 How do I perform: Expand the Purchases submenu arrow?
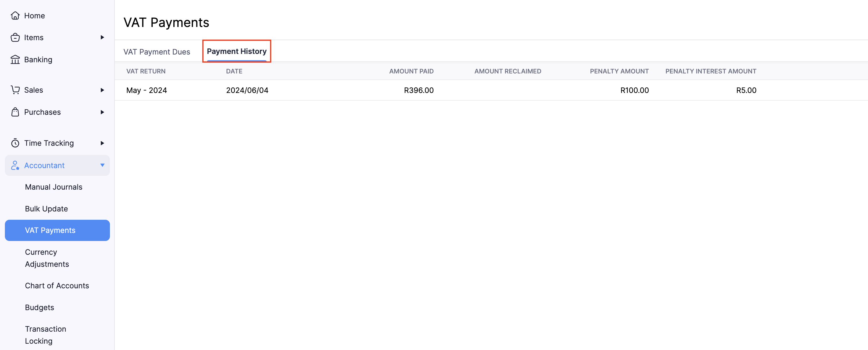[x=102, y=112]
